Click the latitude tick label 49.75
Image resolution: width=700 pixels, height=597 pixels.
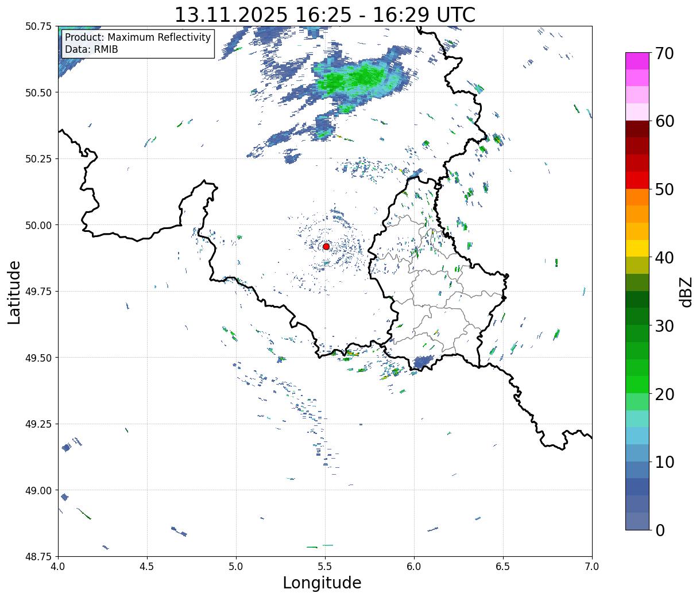coord(38,292)
